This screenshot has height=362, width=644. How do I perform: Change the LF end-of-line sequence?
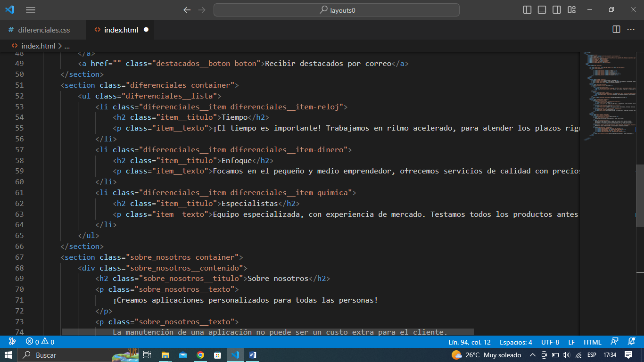tap(571, 342)
